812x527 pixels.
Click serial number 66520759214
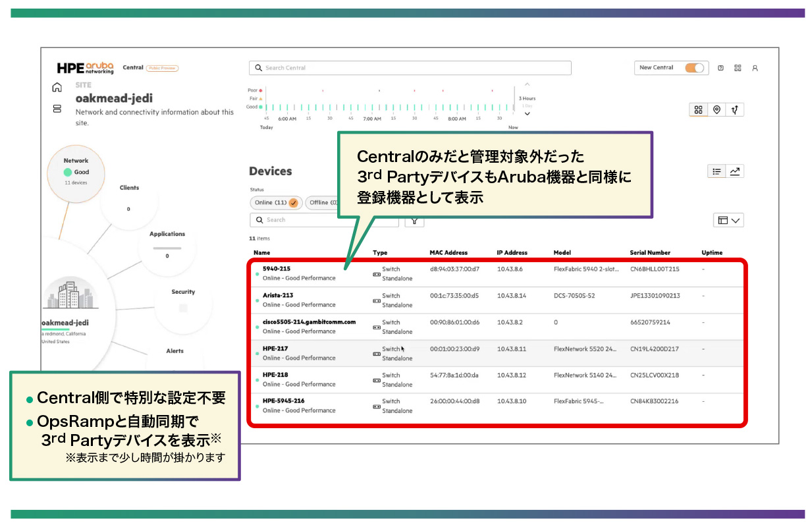click(650, 323)
